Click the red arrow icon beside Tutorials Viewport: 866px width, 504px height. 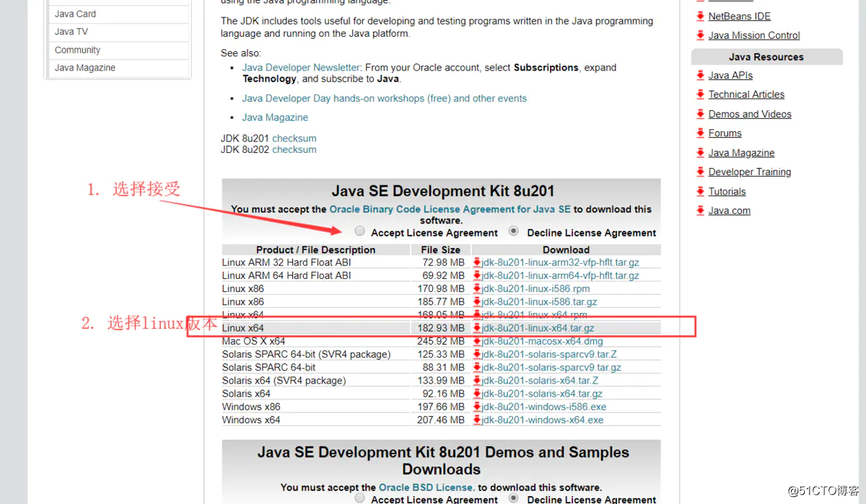(x=701, y=191)
